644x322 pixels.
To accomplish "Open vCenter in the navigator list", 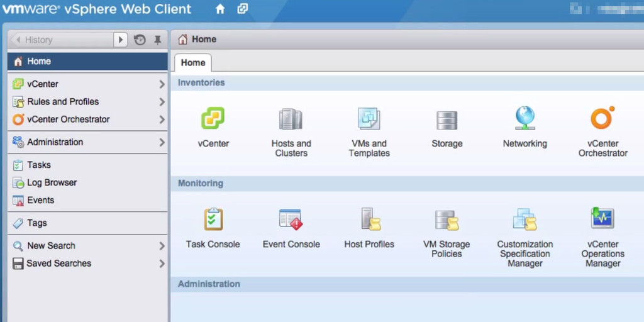I will pyautogui.click(x=87, y=84).
